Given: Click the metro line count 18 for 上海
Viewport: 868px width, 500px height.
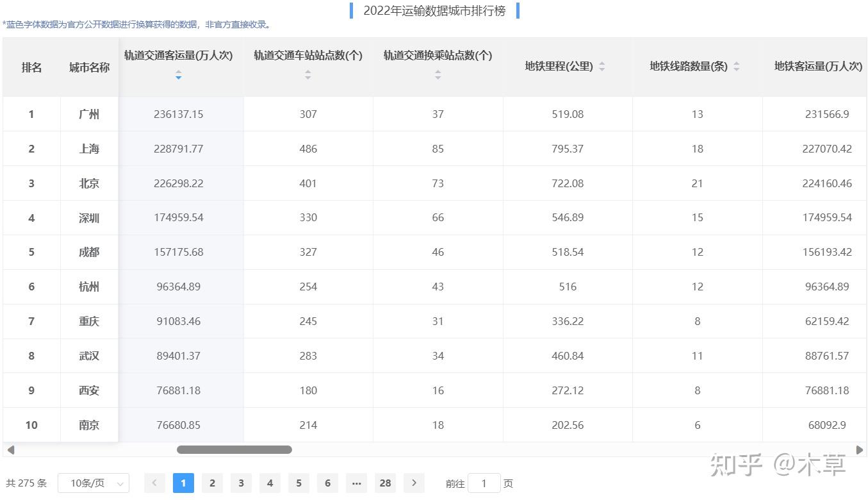Looking at the screenshot, I should (698, 149).
